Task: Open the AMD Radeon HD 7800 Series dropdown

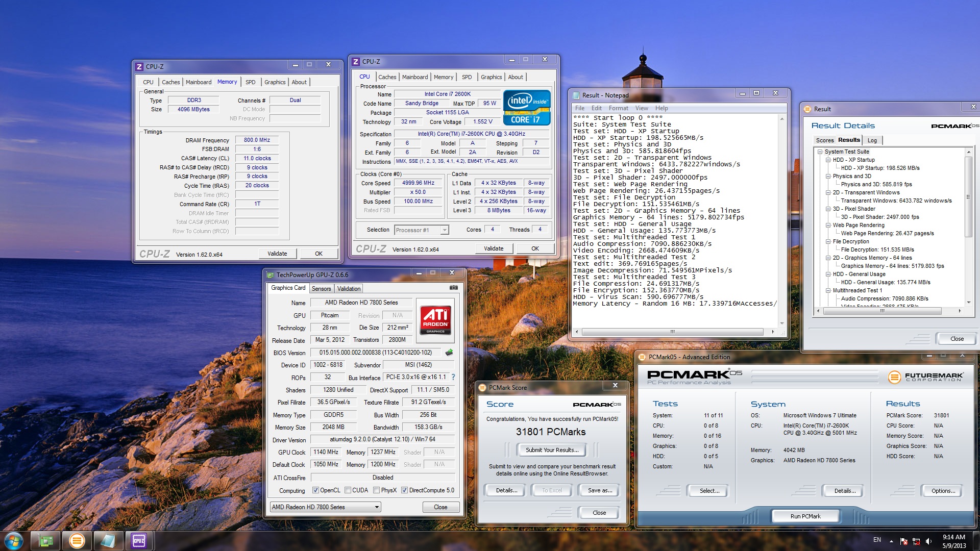Action: (x=326, y=507)
